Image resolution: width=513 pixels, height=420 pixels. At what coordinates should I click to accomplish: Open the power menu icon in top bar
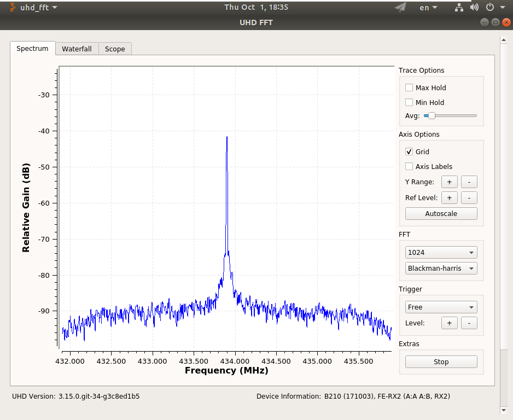(x=489, y=8)
